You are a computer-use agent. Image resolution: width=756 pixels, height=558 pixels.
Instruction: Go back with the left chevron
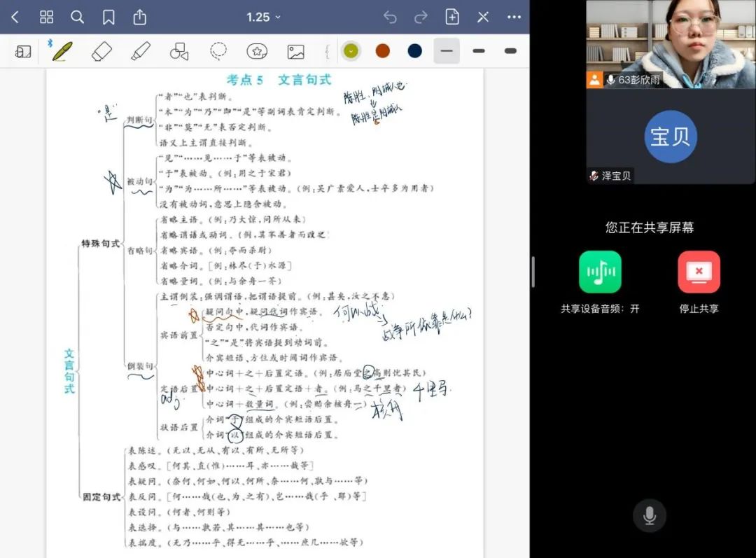coord(15,17)
